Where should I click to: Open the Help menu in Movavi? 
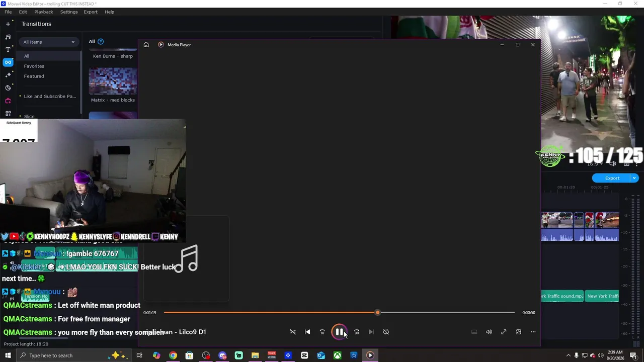pos(110,12)
